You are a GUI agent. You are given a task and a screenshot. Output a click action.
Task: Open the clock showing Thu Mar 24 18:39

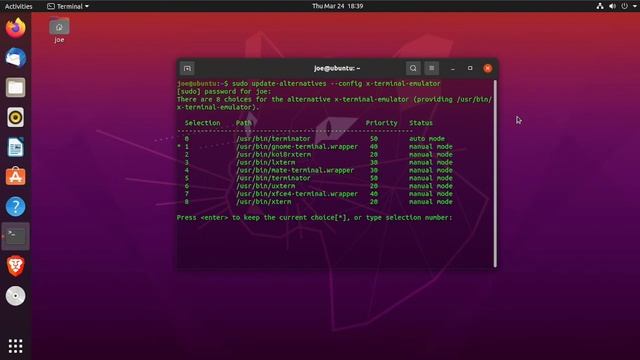[338, 6]
